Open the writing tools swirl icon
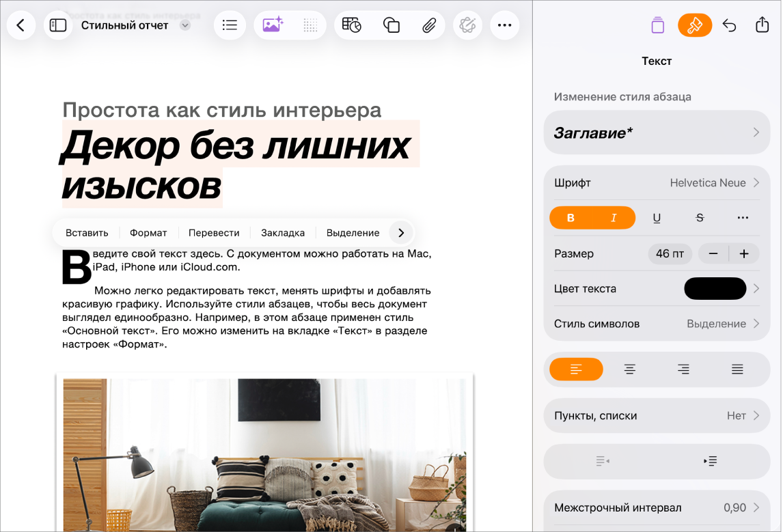The image size is (783, 532). [467, 25]
